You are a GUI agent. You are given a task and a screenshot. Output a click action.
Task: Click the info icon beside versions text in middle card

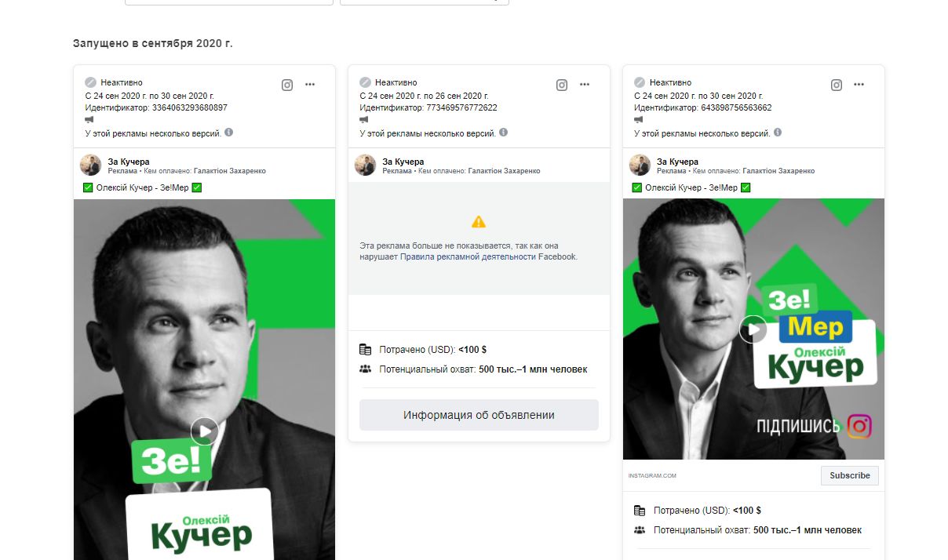coord(504,133)
